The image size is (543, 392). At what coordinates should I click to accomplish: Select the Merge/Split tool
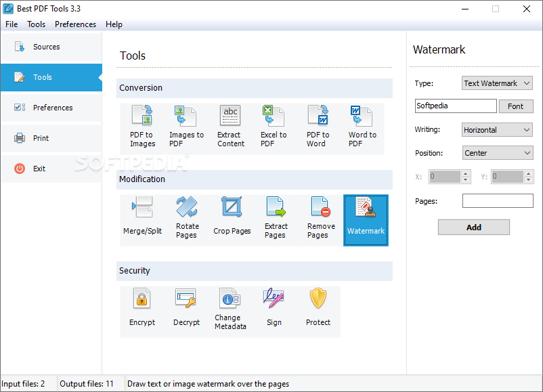(x=142, y=220)
